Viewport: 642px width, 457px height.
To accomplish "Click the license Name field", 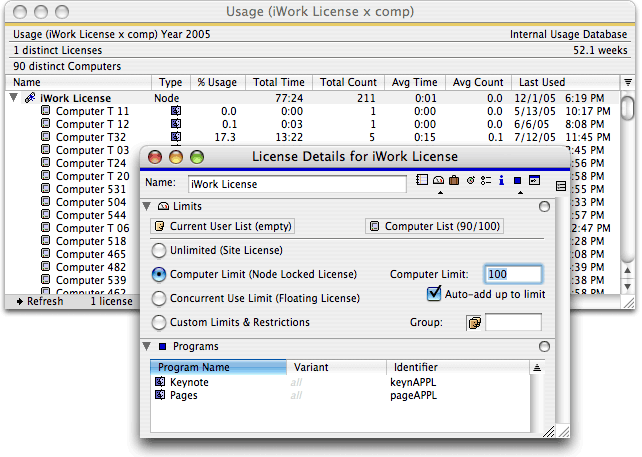I will pos(297,184).
